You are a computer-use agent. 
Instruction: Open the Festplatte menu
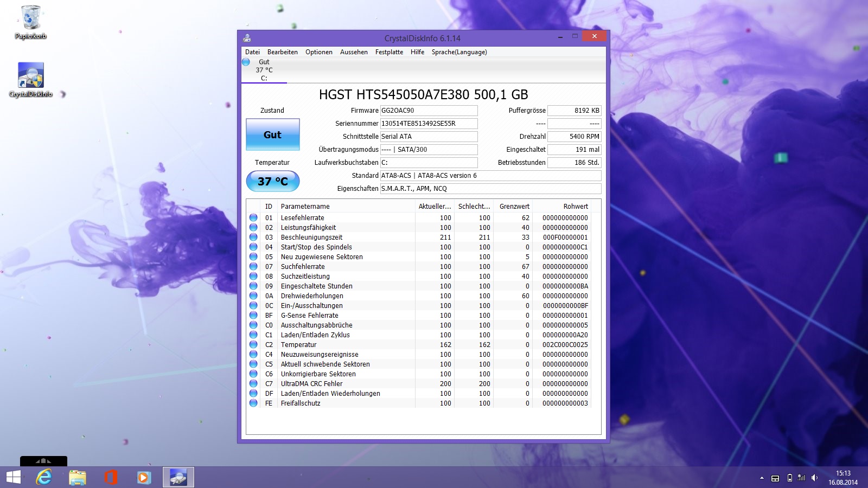click(x=389, y=52)
